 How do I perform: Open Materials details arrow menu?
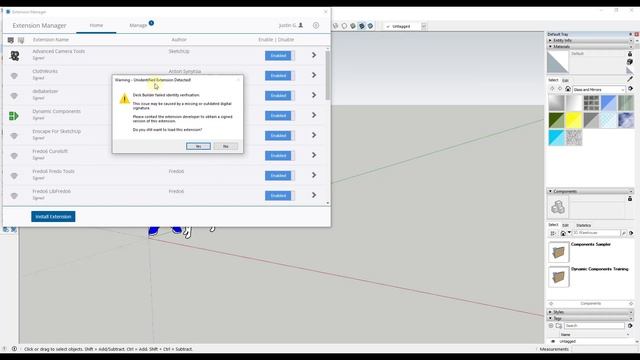click(631, 89)
